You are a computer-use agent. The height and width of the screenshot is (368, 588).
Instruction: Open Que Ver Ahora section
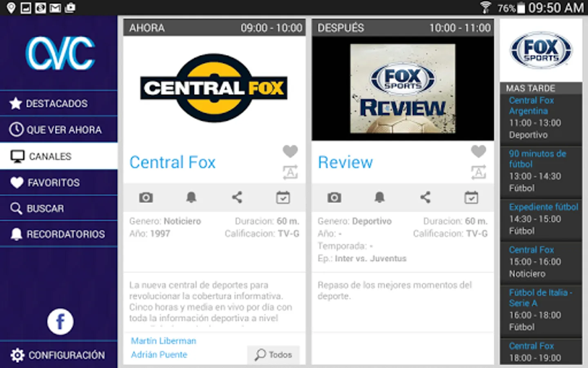[58, 130]
